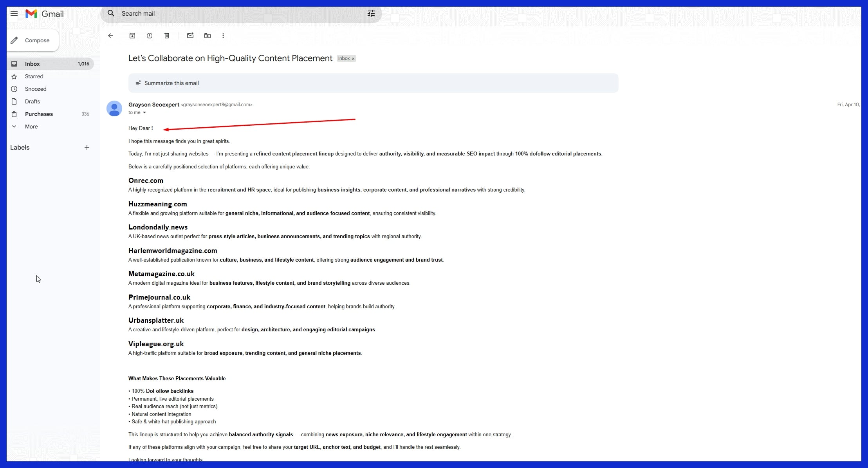Move the email to another folder

point(207,36)
